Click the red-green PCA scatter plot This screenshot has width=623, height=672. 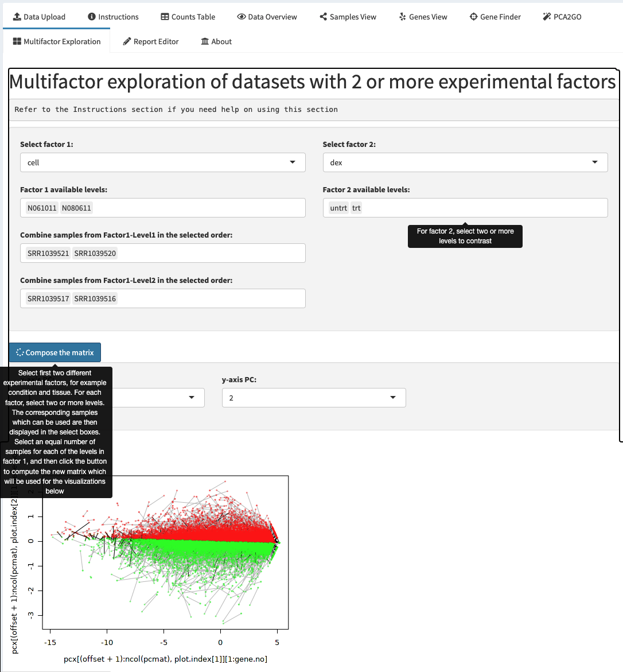(165, 553)
